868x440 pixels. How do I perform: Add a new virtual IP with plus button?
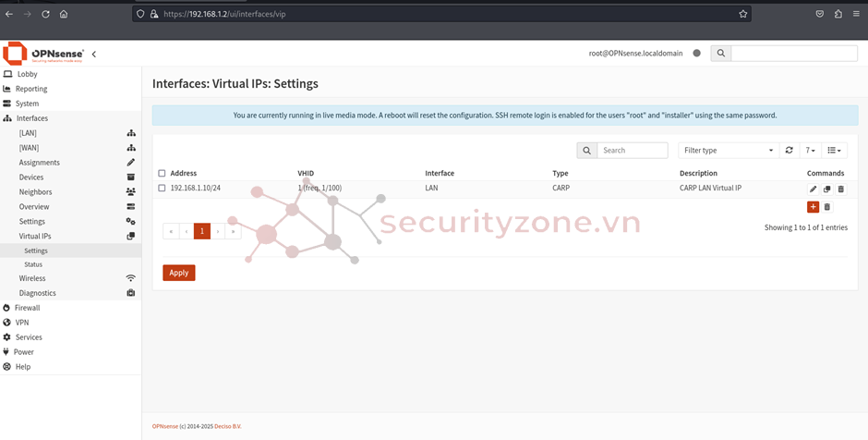(x=813, y=207)
